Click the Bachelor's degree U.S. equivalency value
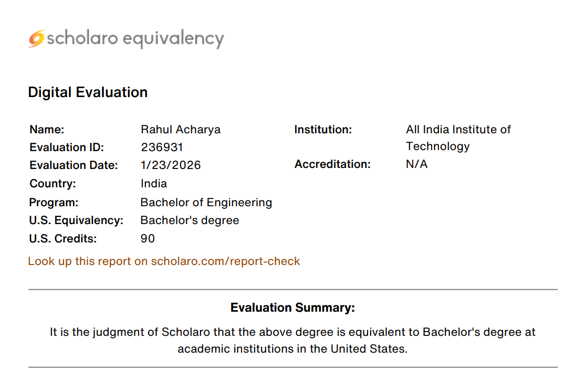Image resolution: width=585 pixels, height=392 pixels. pyautogui.click(x=190, y=220)
